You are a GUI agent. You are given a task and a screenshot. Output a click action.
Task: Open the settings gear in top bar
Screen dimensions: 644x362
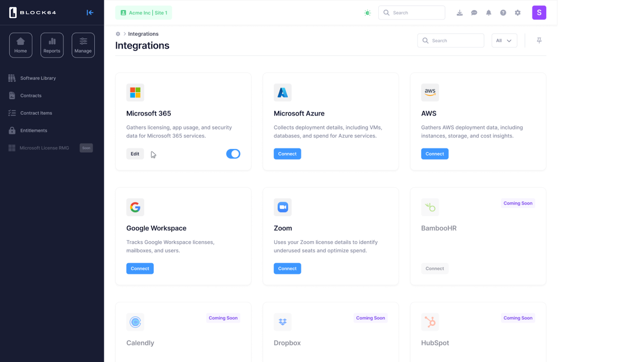[x=518, y=13]
